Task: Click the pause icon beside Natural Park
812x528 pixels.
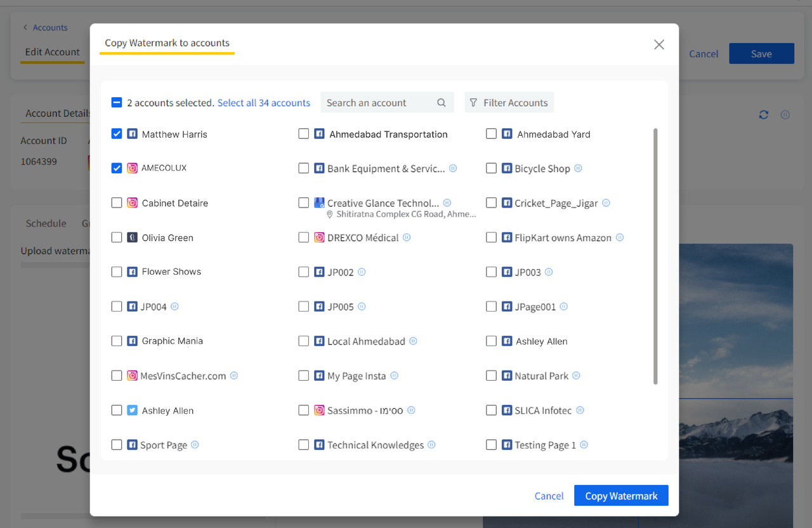Action: (x=576, y=376)
